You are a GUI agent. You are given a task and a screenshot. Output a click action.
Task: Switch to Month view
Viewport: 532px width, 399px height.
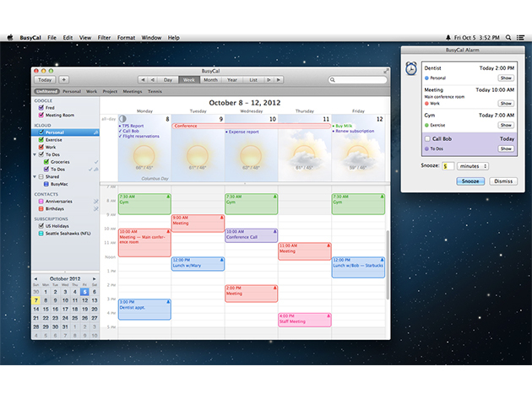click(x=211, y=79)
